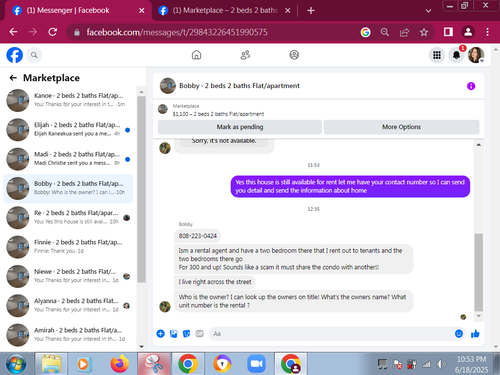Viewport: 500px width, 375px height.
Task: Click the chat scrollbar up arrow
Action: pyautogui.click(x=479, y=145)
